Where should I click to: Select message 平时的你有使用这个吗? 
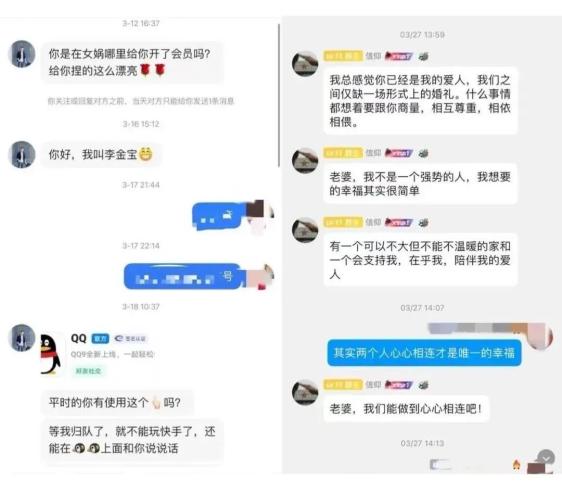coord(118,403)
